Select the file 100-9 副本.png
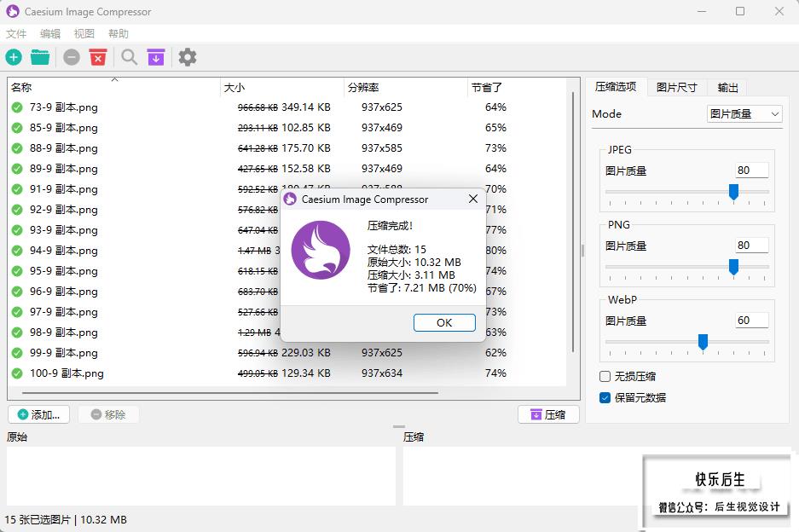Screen dimensions: 799x532 point(67,373)
